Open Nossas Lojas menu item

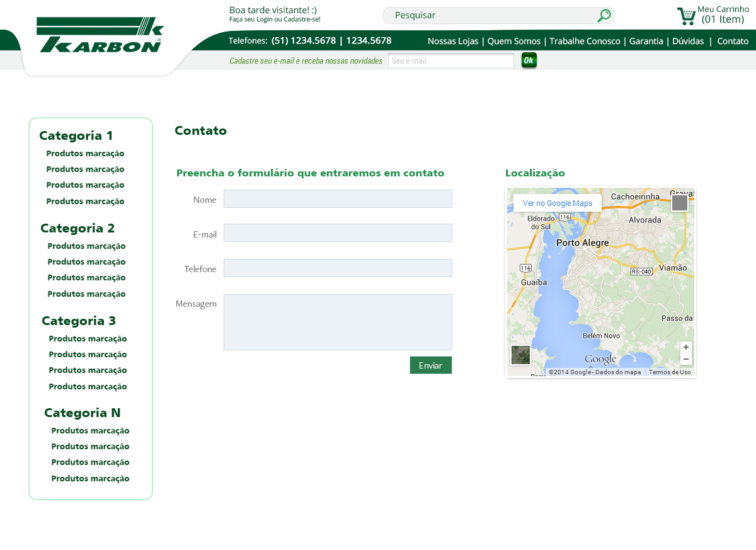tap(453, 41)
